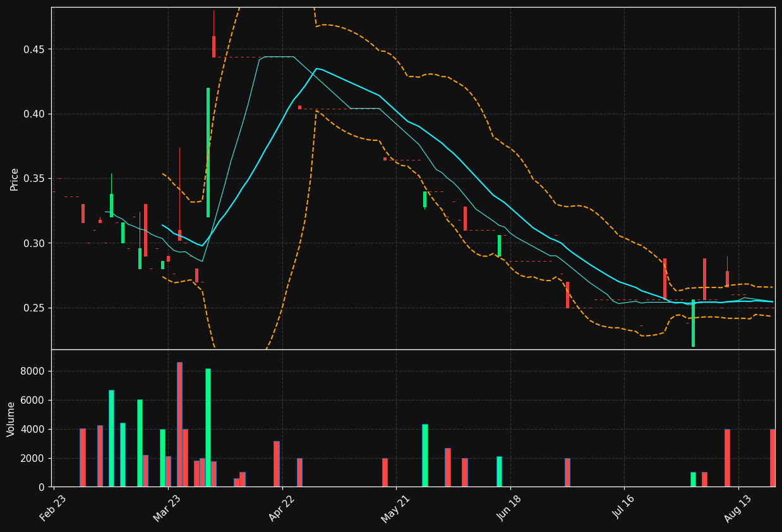Click the 0.40 price axis label

click(35, 114)
